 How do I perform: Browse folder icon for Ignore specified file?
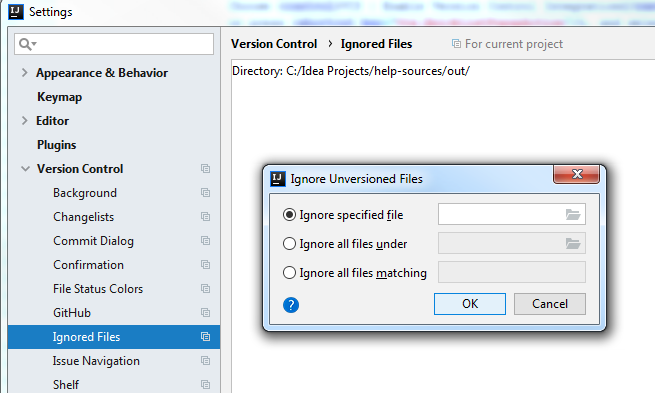click(x=573, y=215)
